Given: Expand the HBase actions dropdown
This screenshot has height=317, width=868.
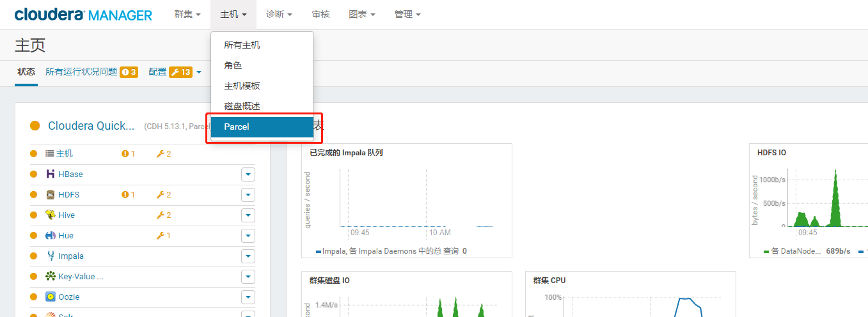Looking at the screenshot, I should coord(248,174).
